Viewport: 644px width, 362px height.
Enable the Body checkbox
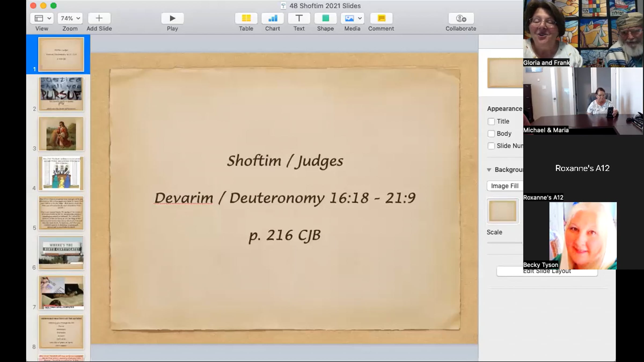491,134
